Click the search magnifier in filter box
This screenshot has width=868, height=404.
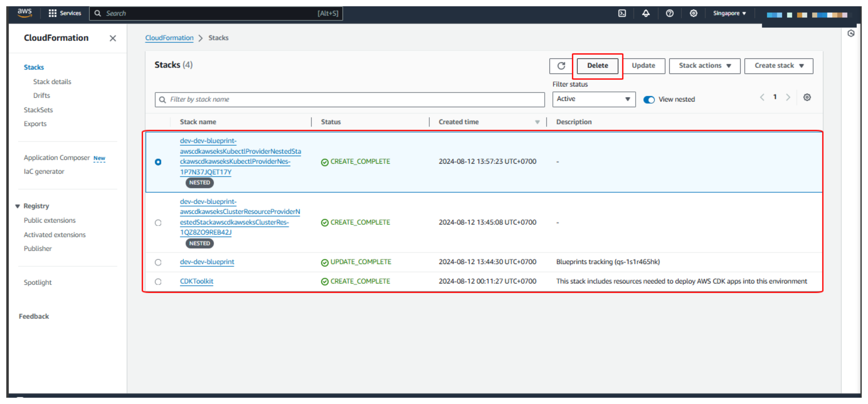click(162, 100)
